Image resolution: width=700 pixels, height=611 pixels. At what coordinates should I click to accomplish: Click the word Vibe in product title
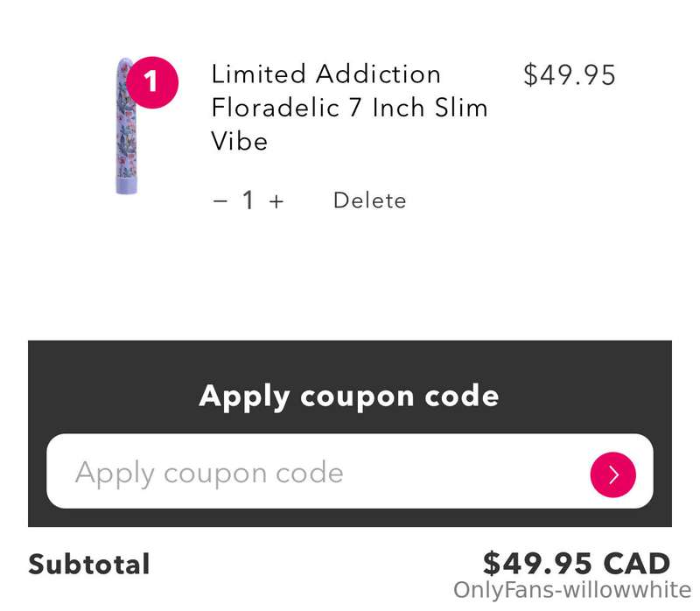[x=239, y=142]
